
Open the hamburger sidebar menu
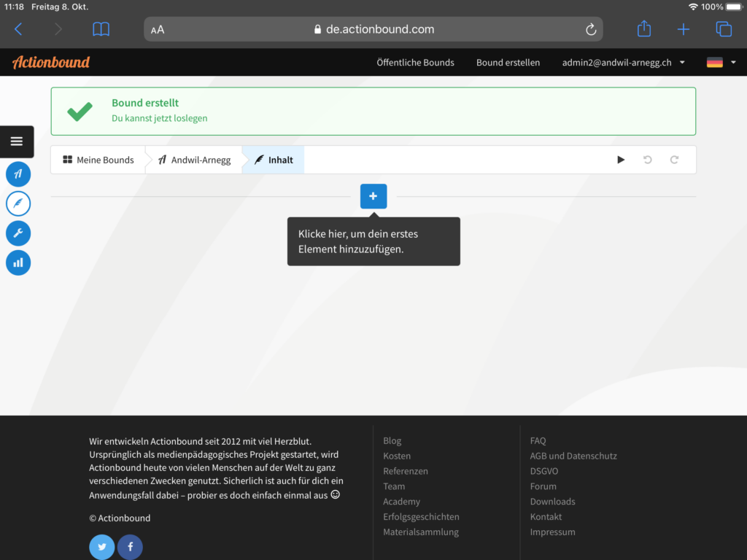coord(17,141)
